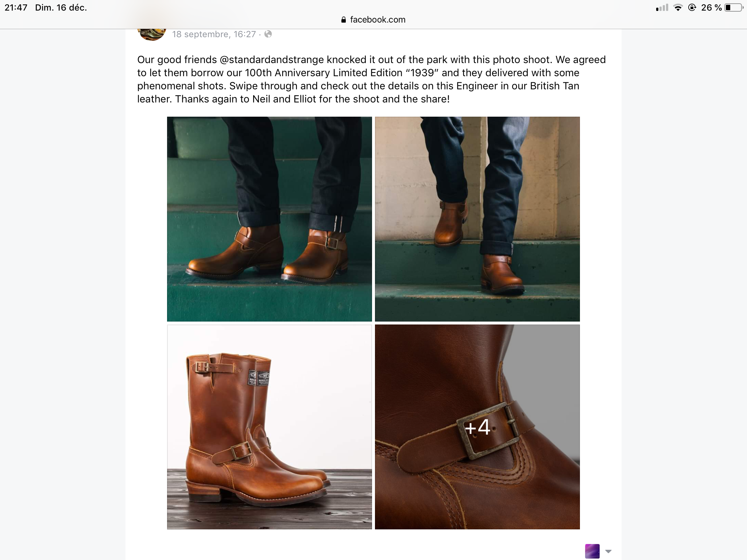The image size is (747, 560).
Task: Tap the screen rotation lock icon
Action: tap(692, 8)
